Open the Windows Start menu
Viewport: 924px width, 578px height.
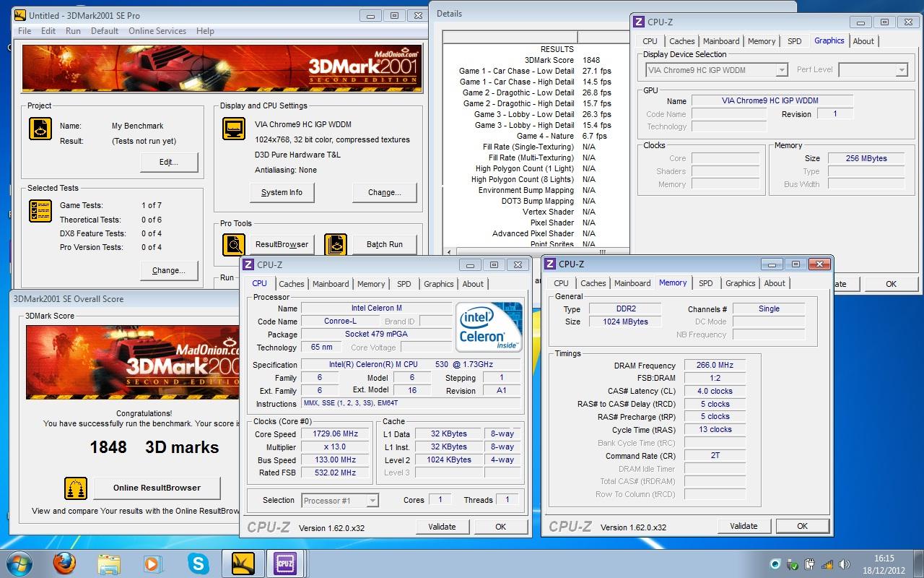coord(19,563)
